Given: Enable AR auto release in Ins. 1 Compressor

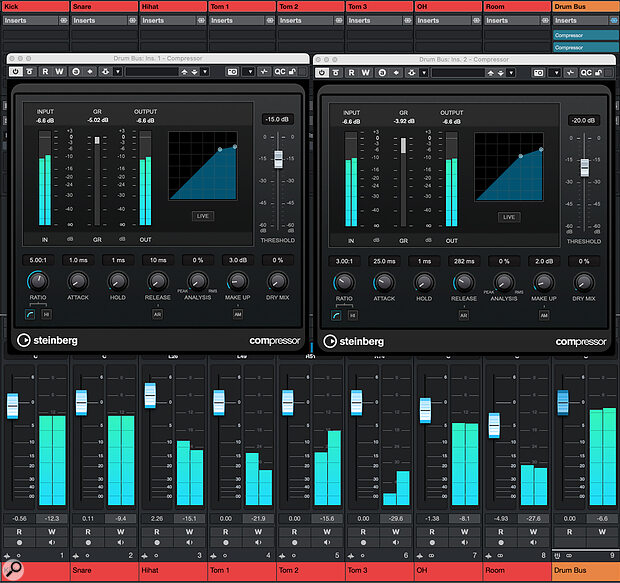Looking at the screenshot, I should (x=157, y=314).
